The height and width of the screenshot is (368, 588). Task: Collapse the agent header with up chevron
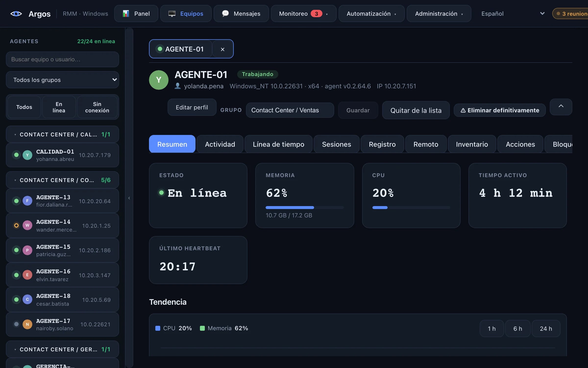point(561,107)
